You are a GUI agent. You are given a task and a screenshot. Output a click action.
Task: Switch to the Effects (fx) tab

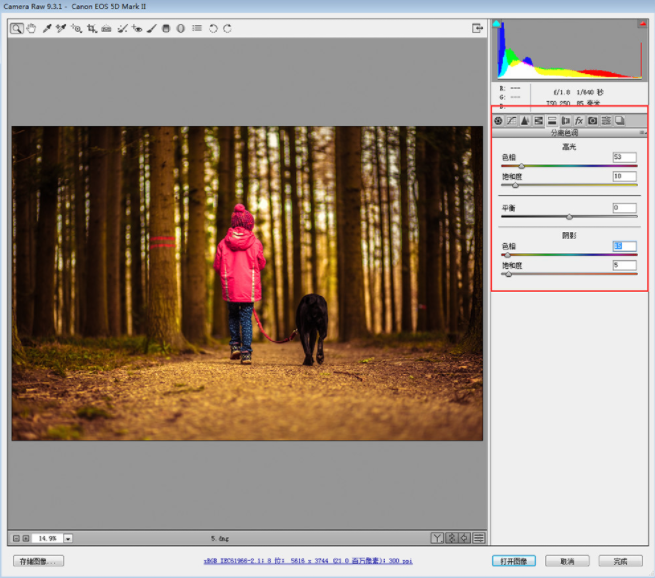[578, 120]
